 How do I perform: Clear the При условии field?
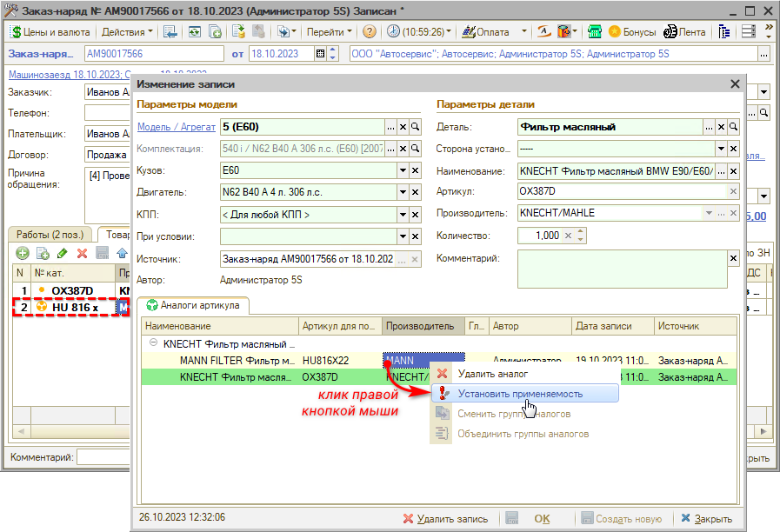[416, 236]
